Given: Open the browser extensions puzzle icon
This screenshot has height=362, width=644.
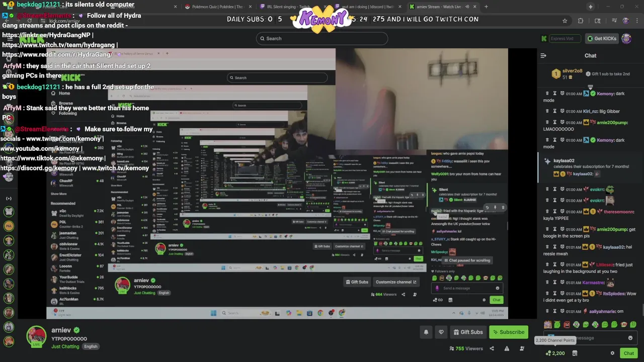Looking at the screenshot, I should click(581, 21).
